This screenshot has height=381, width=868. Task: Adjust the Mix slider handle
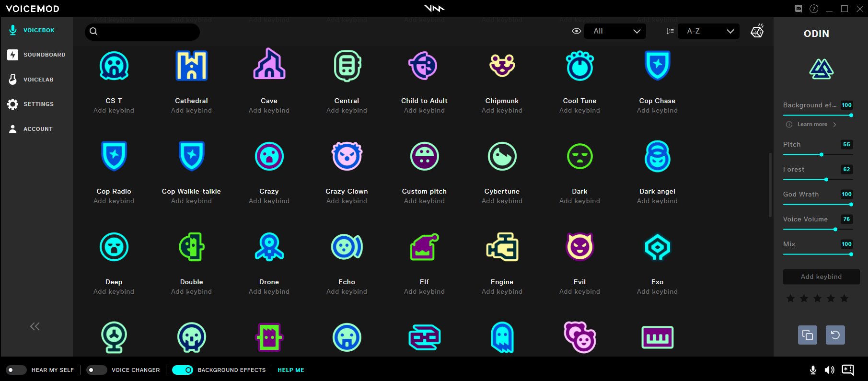pyautogui.click(x=851, y=254)
